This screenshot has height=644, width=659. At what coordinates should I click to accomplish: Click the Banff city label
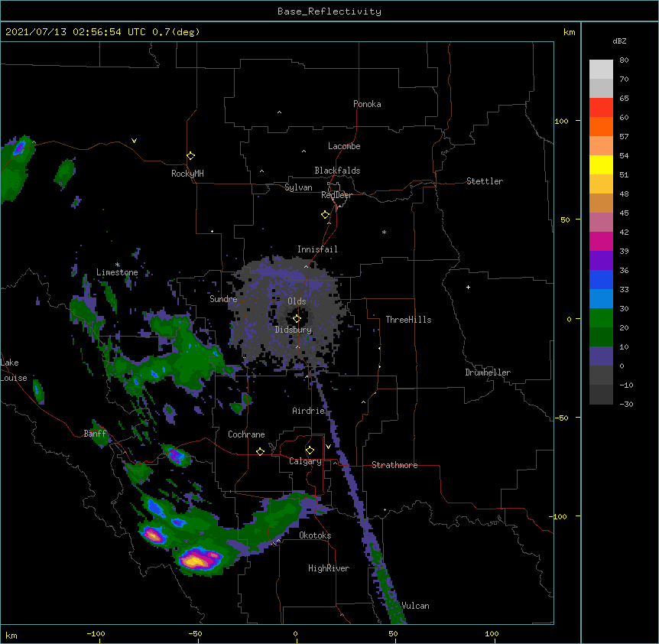click(x=96, y=434)
